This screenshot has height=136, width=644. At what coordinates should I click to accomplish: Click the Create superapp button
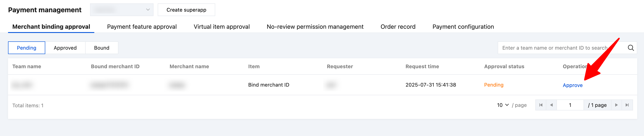tap(186, 10)
